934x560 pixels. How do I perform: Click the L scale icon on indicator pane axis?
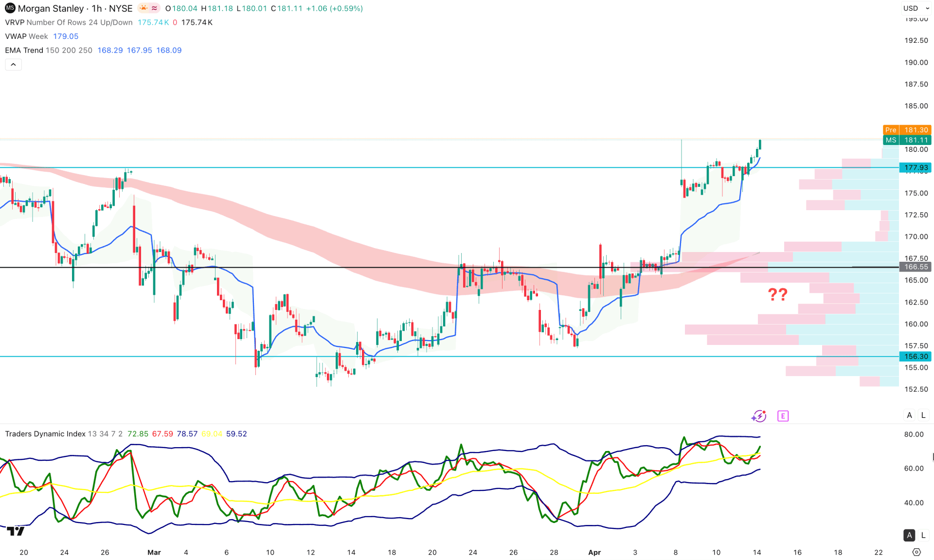point(922,535)
